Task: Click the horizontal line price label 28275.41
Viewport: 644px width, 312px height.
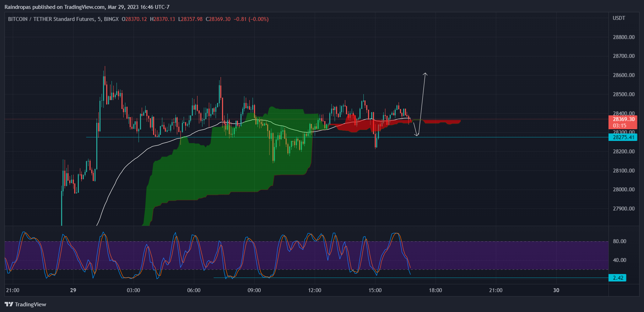Action: tap(623, 137)
